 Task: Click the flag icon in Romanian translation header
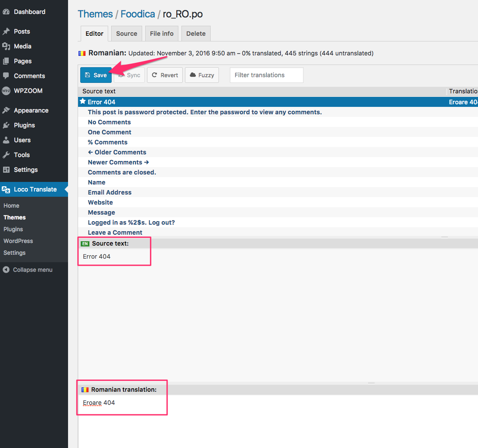tap(85, 390)
